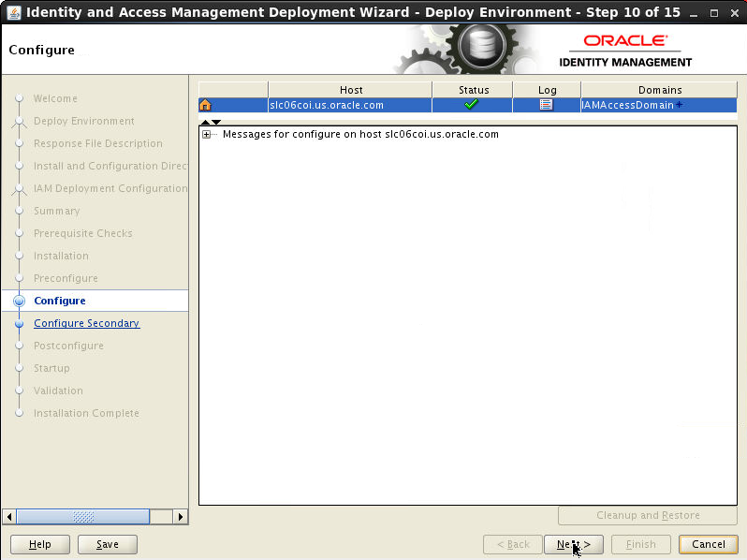Open Help for the wizard

click(x=40, y=544)
